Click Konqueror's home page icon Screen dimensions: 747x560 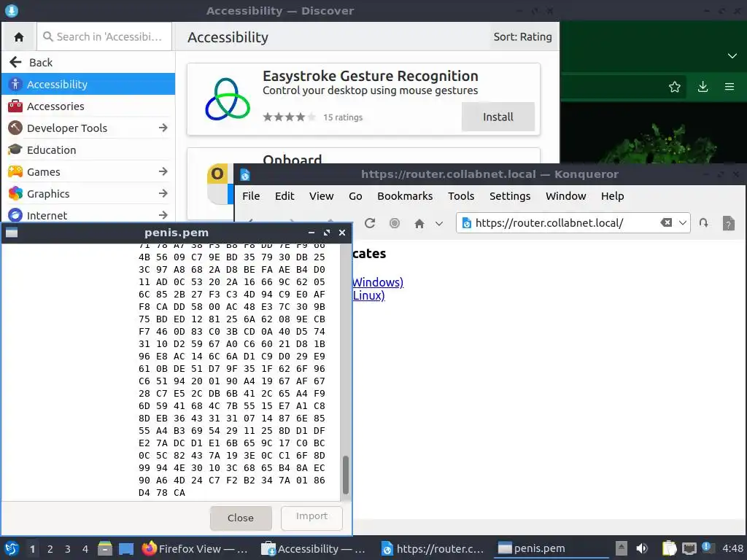(419, 223)
